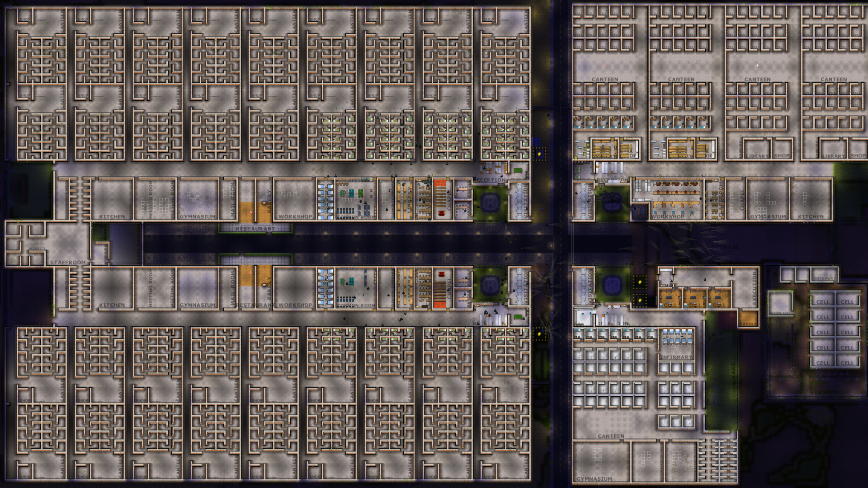Click the lower COMMON ROOM label
The width and height of the screenshot is (868, 488).
point(356,305)
